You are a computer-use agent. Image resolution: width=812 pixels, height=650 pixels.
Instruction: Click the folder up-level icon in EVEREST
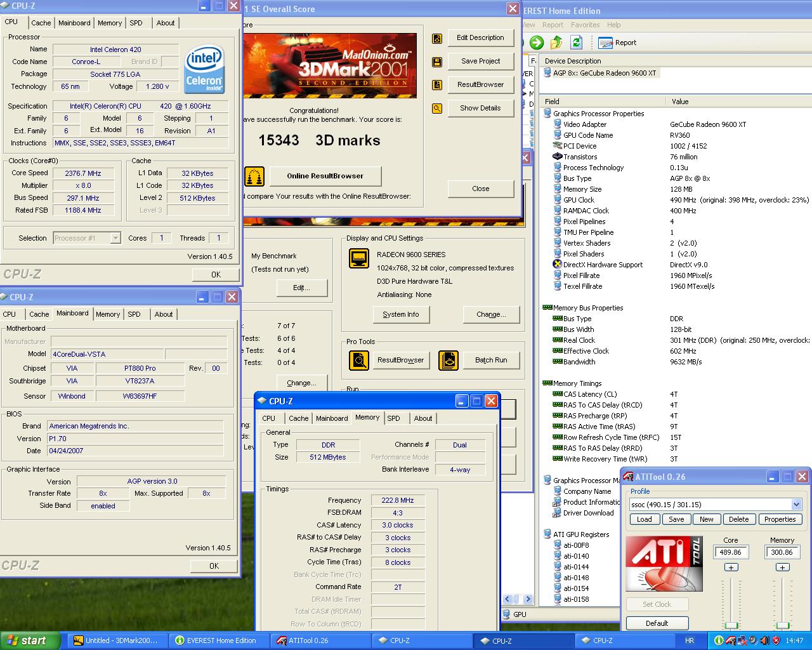coord(556,43)
